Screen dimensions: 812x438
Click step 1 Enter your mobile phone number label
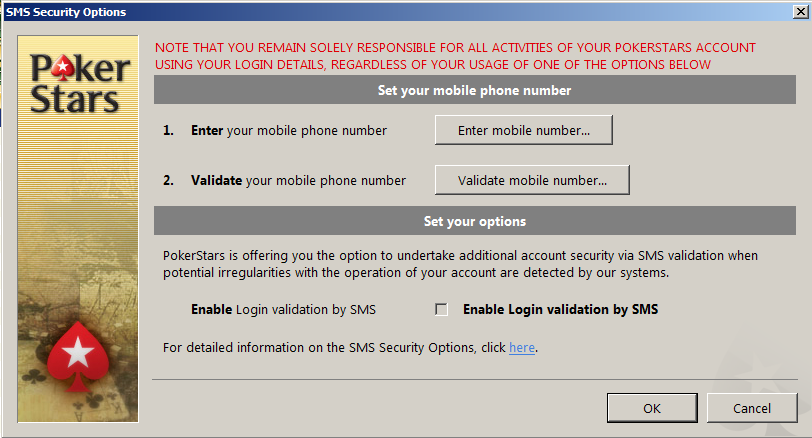(x=275, y=130)
